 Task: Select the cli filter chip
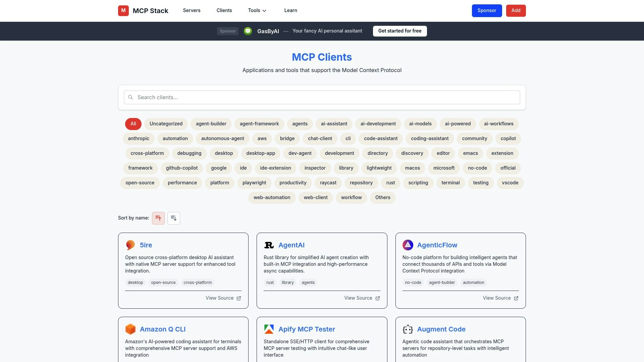point(348,139)
